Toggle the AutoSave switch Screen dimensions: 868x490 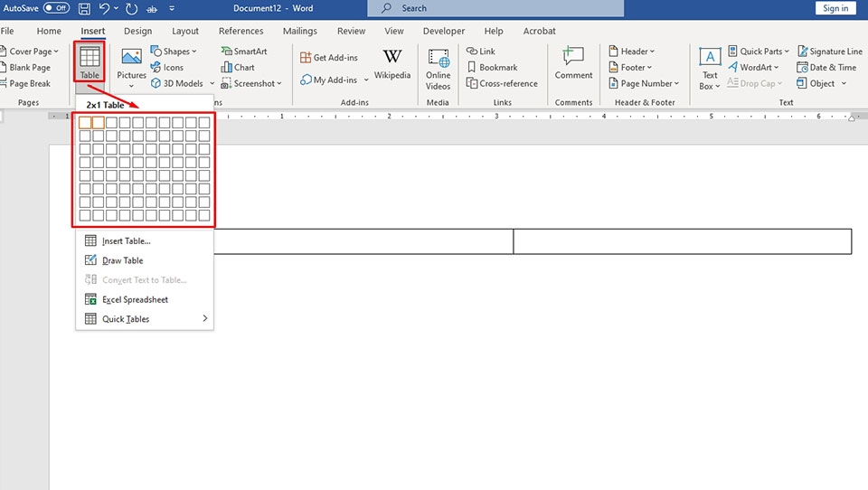pyautogui.click(x=56, y=8)
